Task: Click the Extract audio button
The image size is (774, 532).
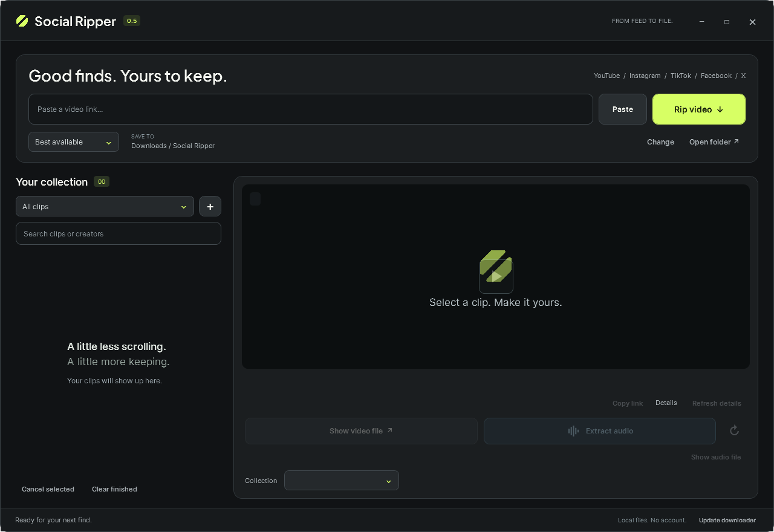Action: pyautogui.click(x=600, y=431)
